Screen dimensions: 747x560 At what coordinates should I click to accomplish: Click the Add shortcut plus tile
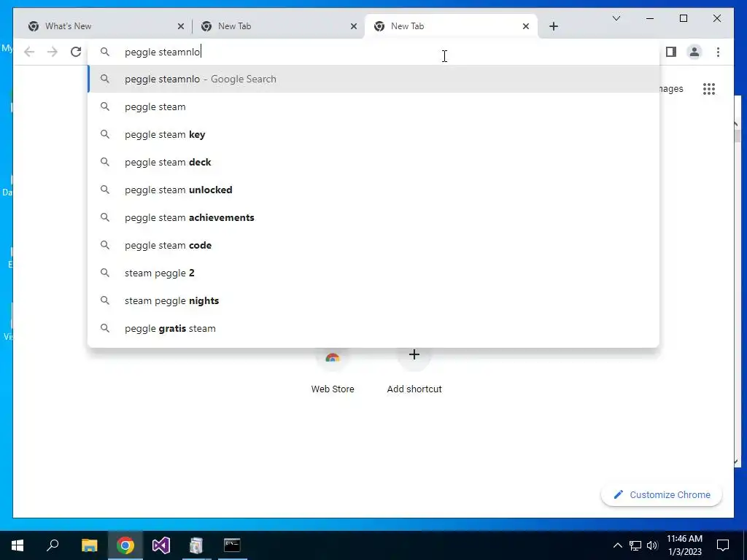(414, 371)
